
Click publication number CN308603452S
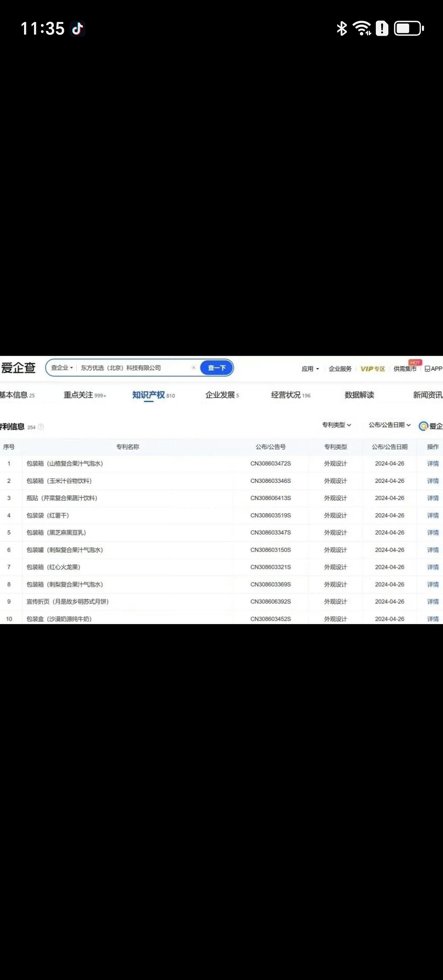pyautogui.click(x=271, y=619)
